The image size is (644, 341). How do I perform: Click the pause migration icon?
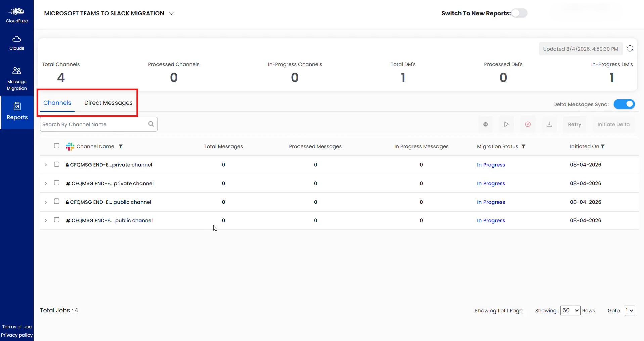point(485,124)
